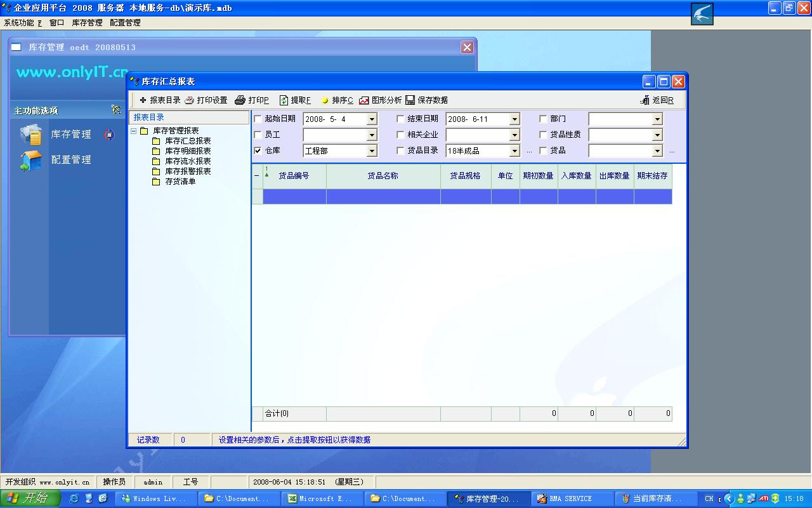Open 图形分析 chart analysis
This screenshot has height=508, width=812.
pyautogui.click(x=364, y=100)
